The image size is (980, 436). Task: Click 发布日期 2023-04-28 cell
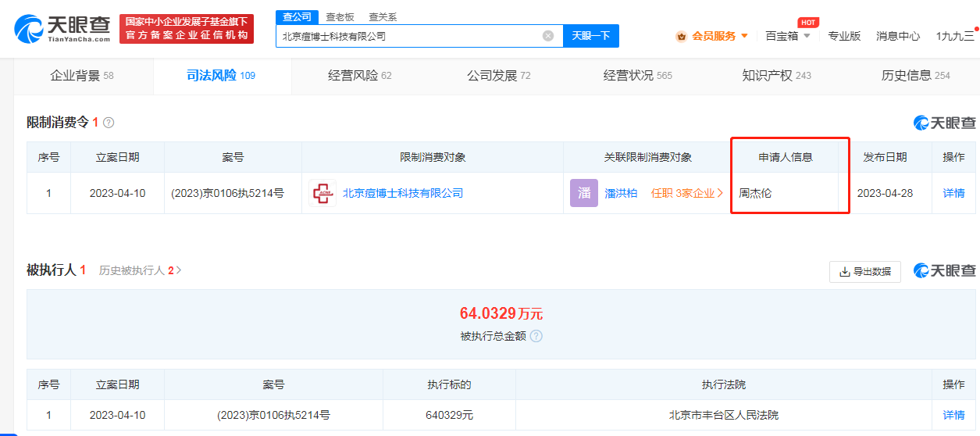click(885, 193)
